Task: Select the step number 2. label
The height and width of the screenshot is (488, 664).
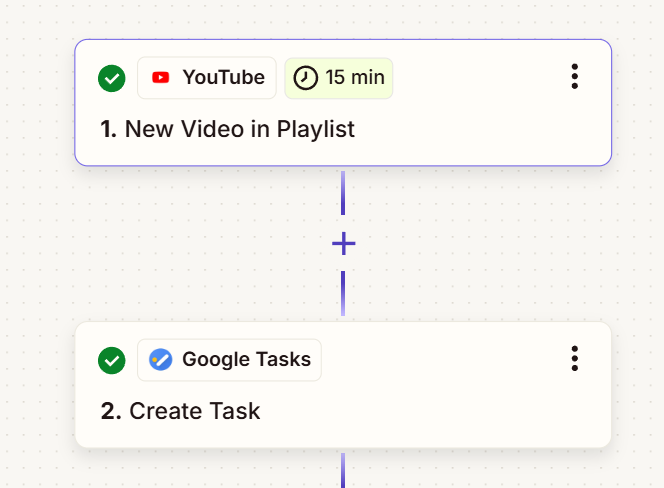Action: tap(111, 411)
